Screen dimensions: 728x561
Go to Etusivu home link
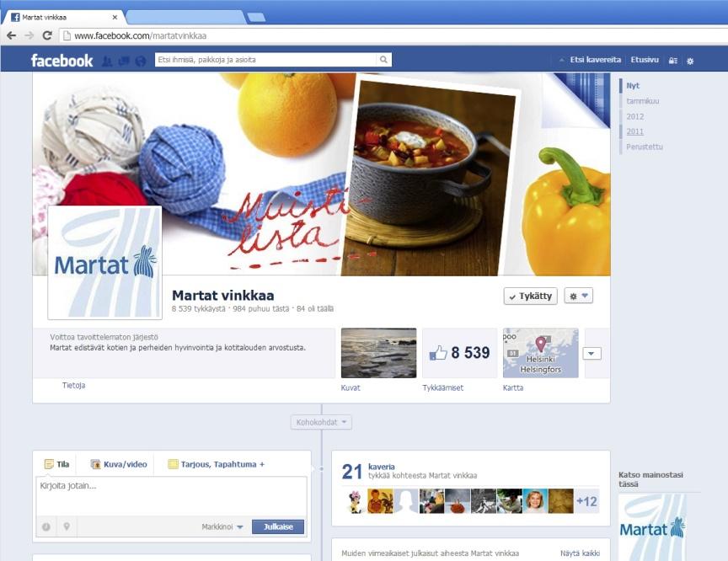[x=645, y=60]
